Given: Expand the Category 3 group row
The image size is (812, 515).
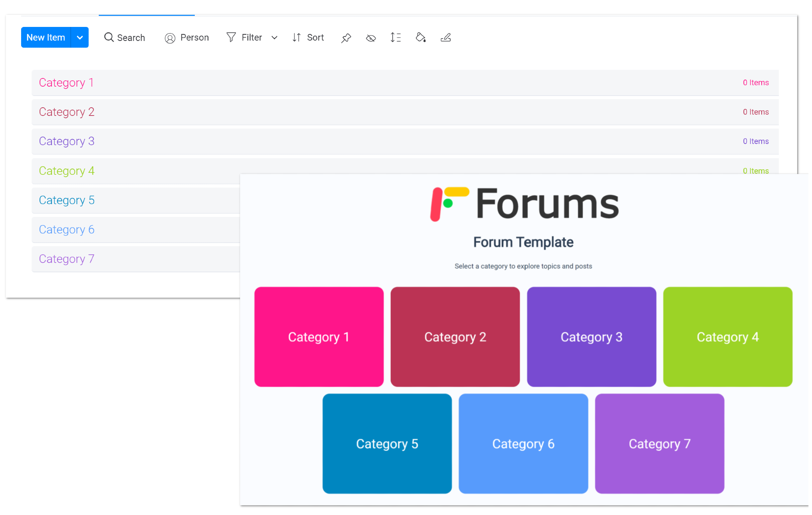Looking at the screenshot, I should click(x=67, y=141).
